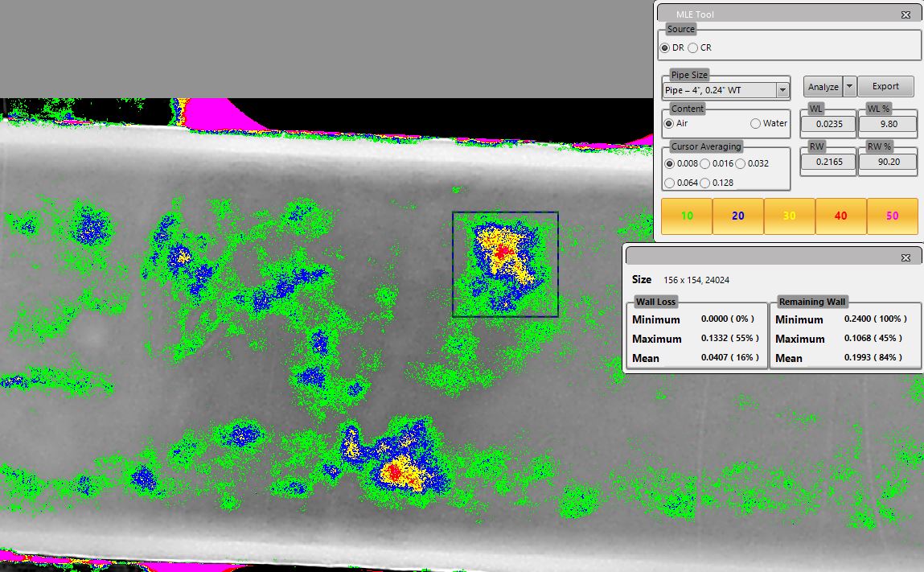The height and width of the screenshot is (572, 924).
Task: Choose Air as pipe content
Action: tap(669, 124)
